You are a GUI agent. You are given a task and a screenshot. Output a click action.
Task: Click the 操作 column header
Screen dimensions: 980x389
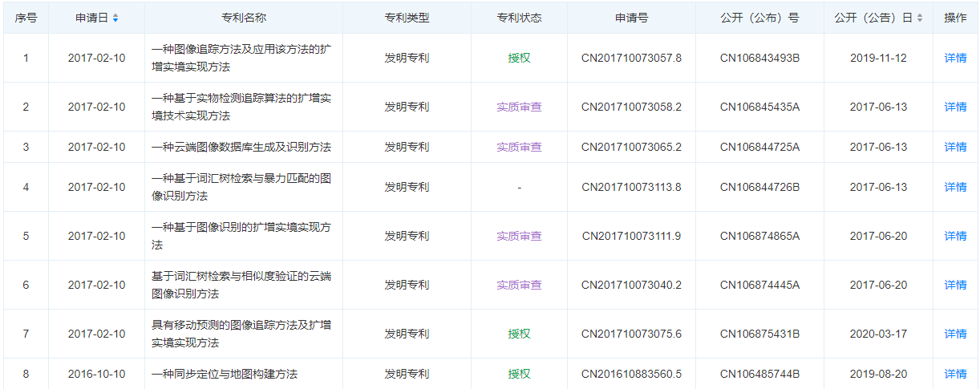pos(955,18)
